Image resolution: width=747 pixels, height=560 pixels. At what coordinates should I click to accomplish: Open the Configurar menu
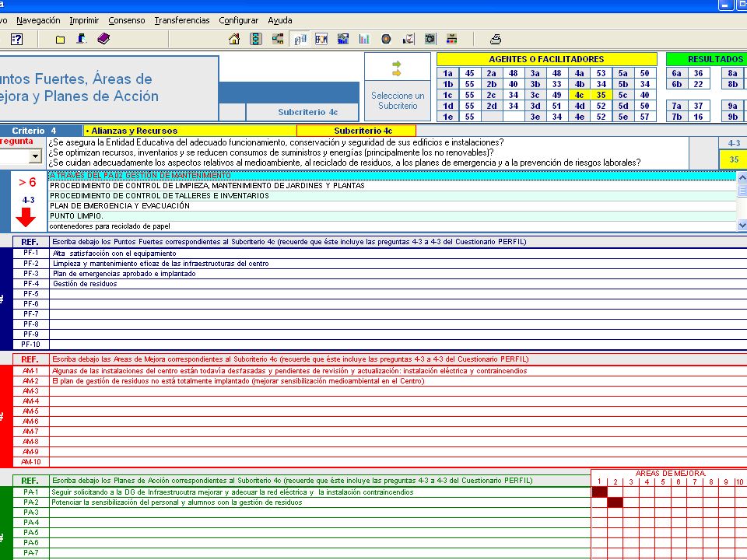point(239,20)
